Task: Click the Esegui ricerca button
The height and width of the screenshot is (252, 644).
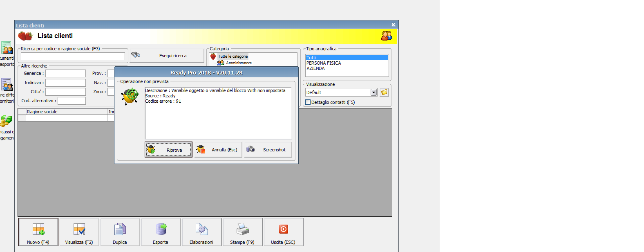Action: 167,56
